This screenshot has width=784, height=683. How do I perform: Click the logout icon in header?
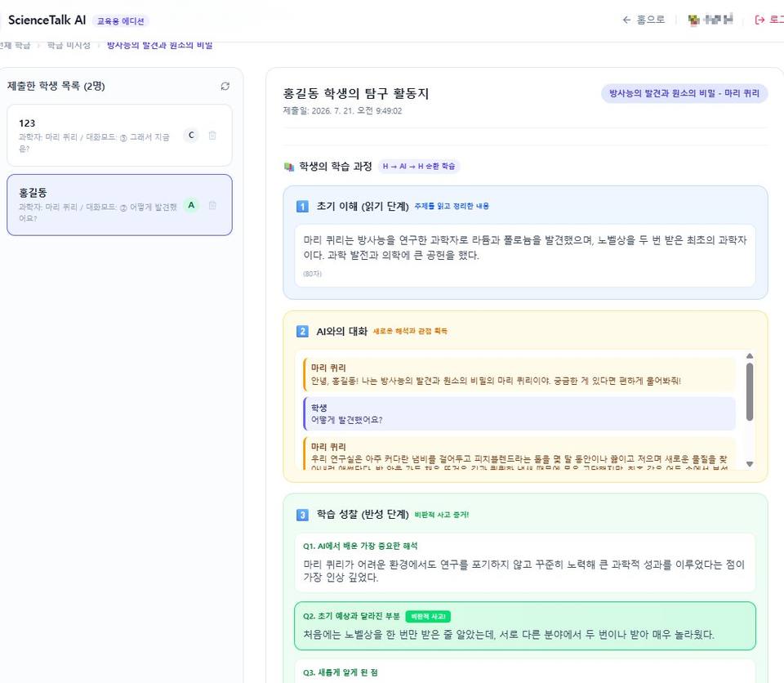click(760, 20)
